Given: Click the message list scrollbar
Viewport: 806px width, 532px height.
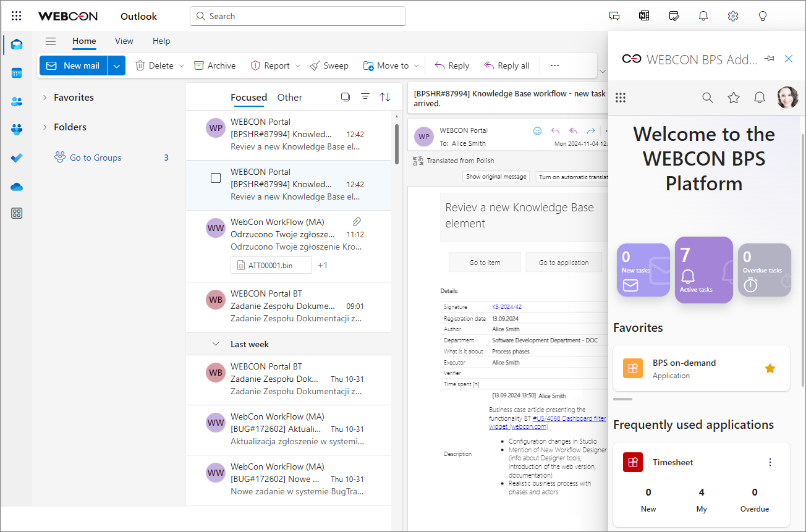Looking at the screenshot, I should coord(397,145).
